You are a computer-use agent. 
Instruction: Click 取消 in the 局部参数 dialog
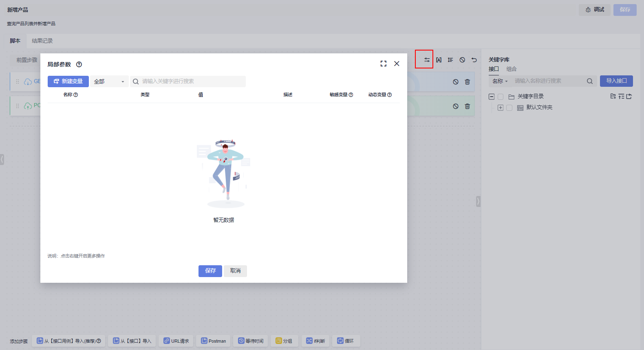coord(235,271)
